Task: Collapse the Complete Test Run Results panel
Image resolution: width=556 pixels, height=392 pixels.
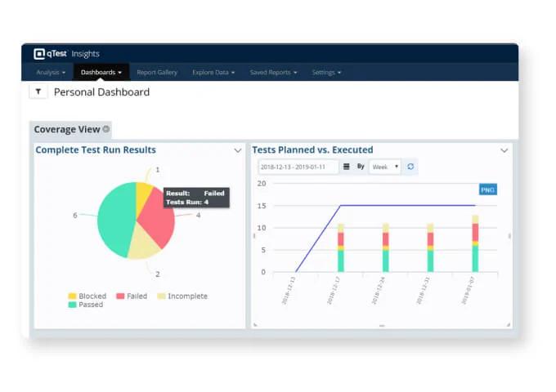Action: [x=238, y=150]
